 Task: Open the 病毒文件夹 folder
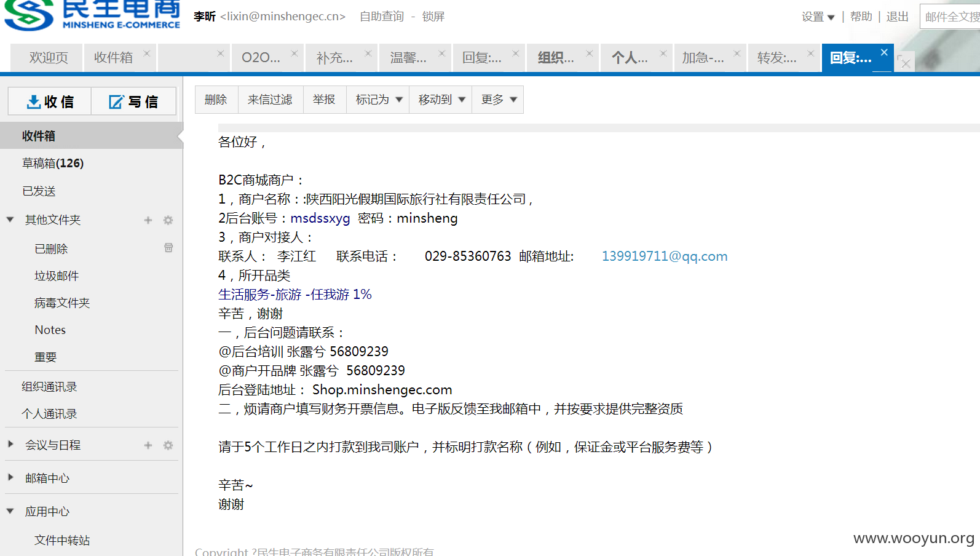62,303
